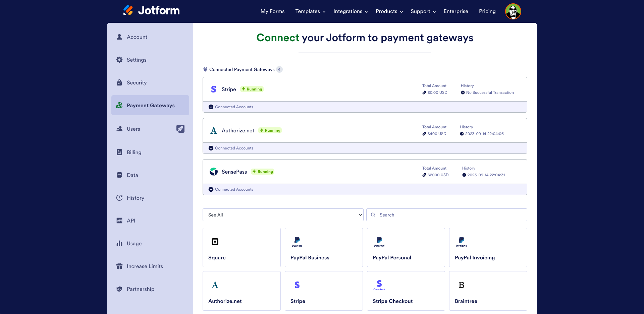Click the Billing invoice icon
The height and width of the screenshot is (314, 644).
119,152
